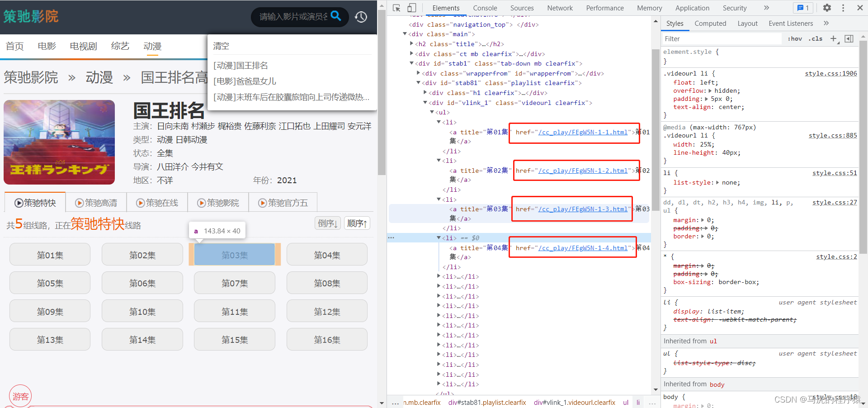
Task: Show more Styles pane tabs chevron
Action: 826,23
